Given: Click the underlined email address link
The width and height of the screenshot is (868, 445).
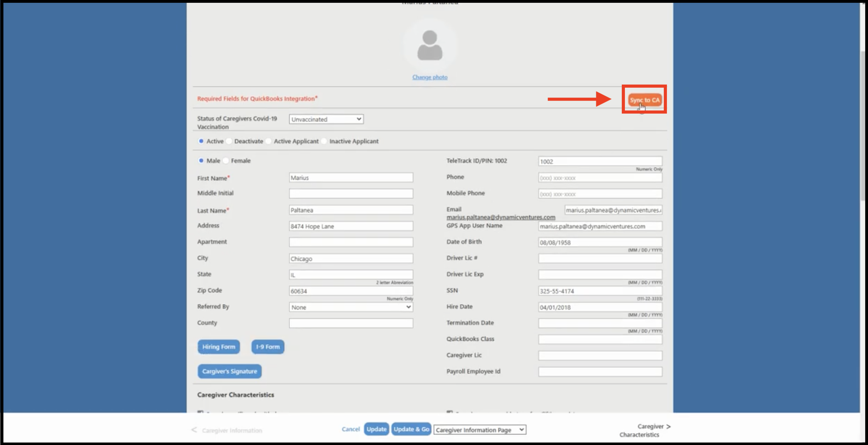Looking at the screenshot, I should point(500,218).
